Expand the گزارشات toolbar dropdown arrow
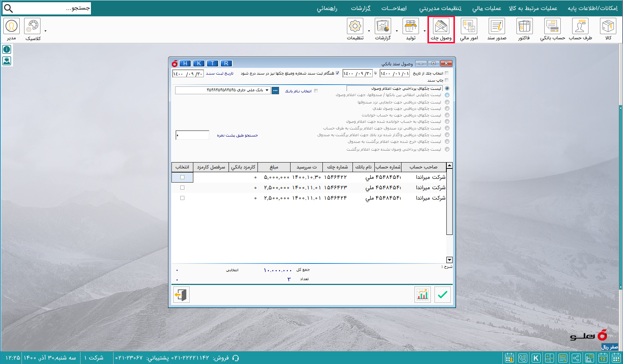This screenshot has width=623, height=364. click(397, 31)
